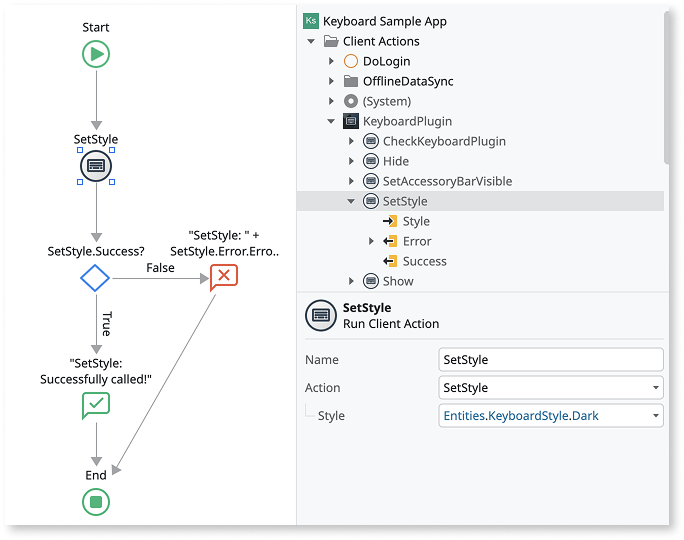Click the DoLogin orange circle icon
684x540 pixels.
tap(351, 61)
